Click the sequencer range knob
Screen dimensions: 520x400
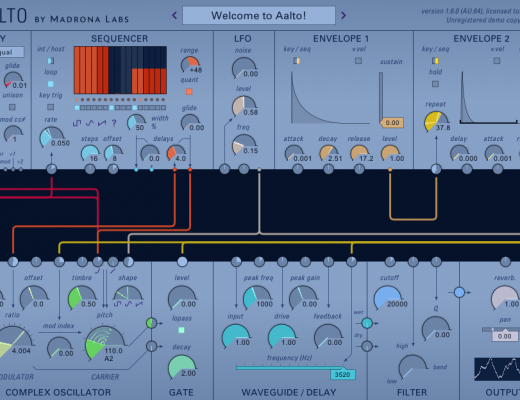pyautogui.click(x=190, y=64)
